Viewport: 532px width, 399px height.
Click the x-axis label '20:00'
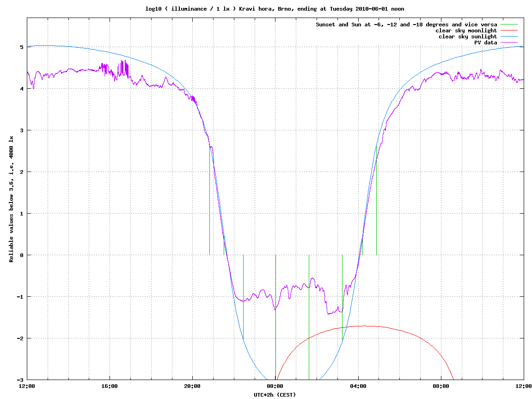[x=192, y=387]
